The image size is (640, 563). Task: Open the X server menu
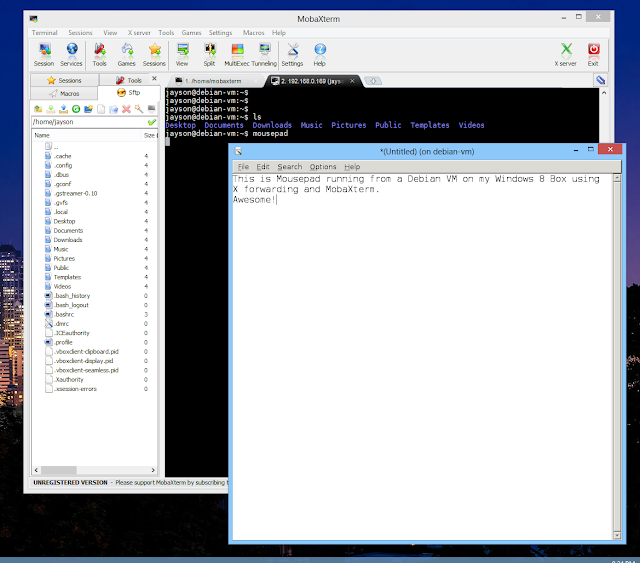pos(139,33)
